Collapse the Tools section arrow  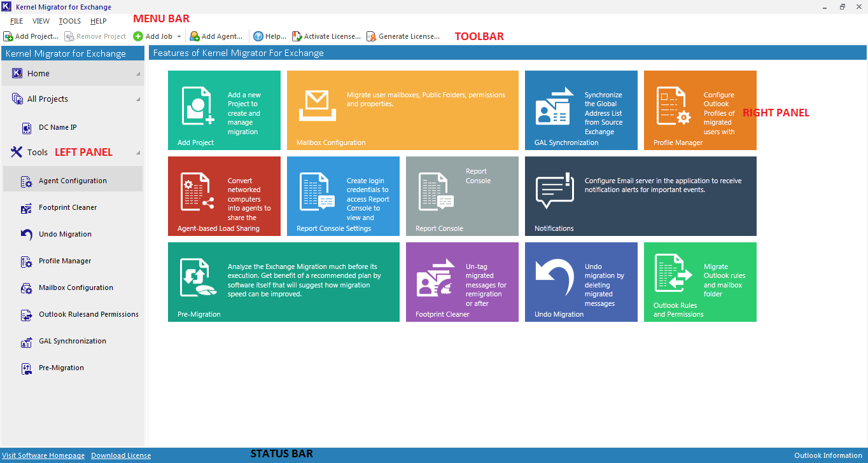click(138, 153)
